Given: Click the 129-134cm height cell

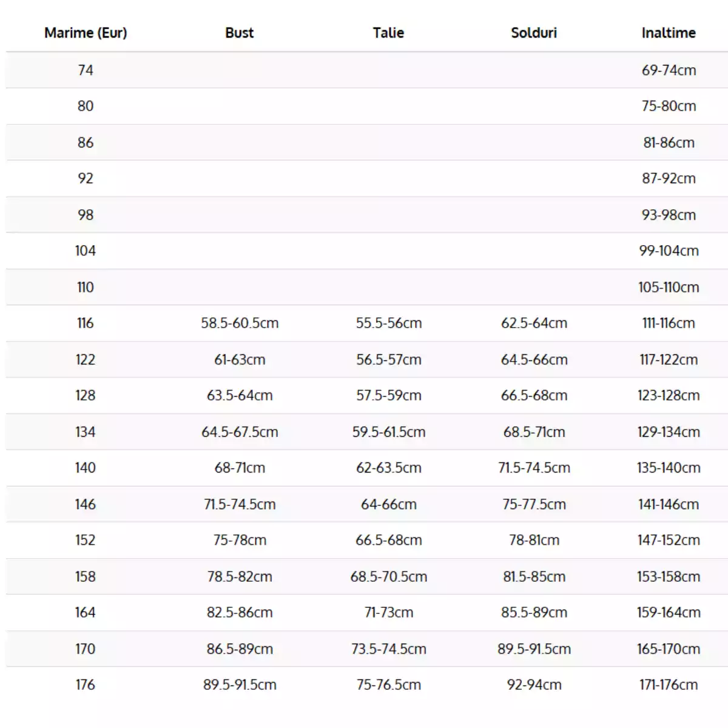Looking at the screenshot, I should tap(669, 432).
